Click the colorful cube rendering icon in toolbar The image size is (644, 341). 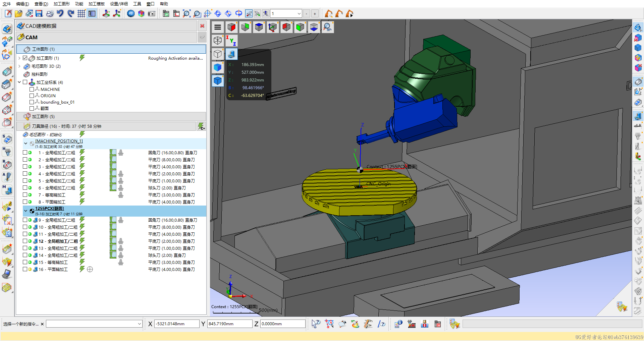pos(141,13)
